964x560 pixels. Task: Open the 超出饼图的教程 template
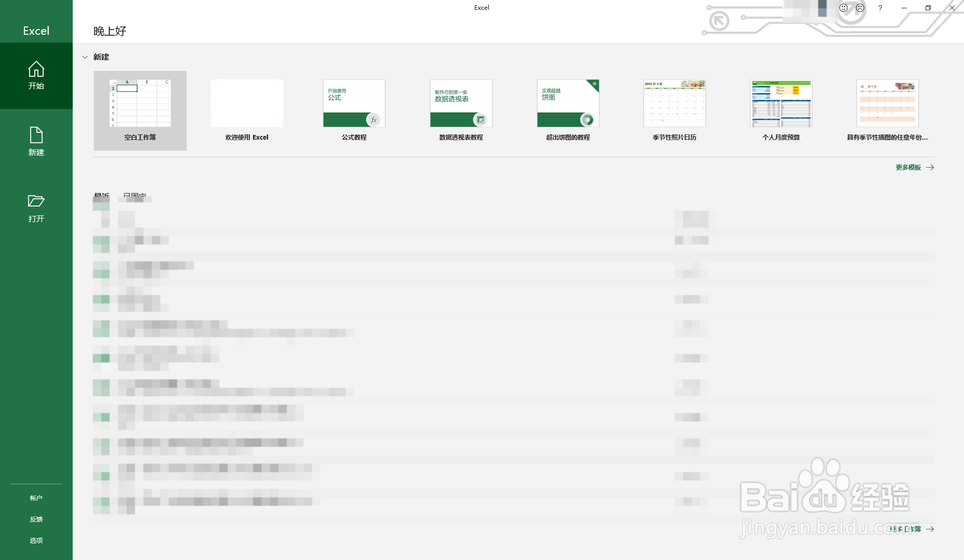click(x=568, y=111)
